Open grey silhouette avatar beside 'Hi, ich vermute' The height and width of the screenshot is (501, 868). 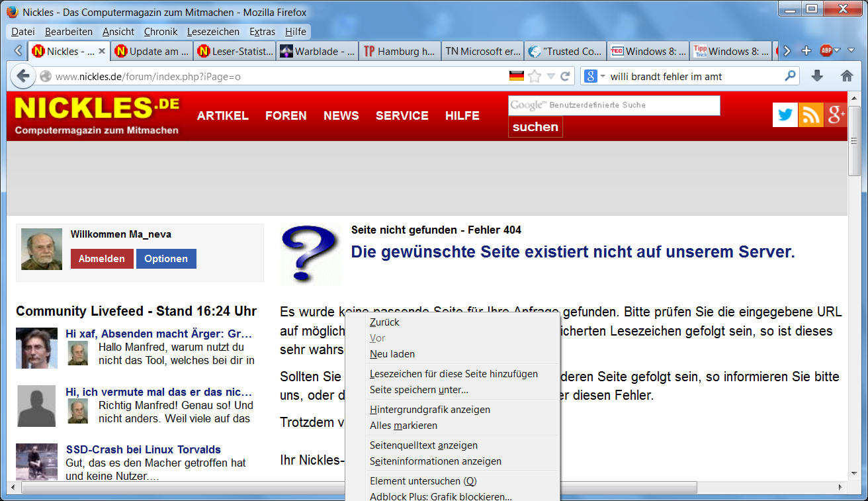[x=36, y=406]
